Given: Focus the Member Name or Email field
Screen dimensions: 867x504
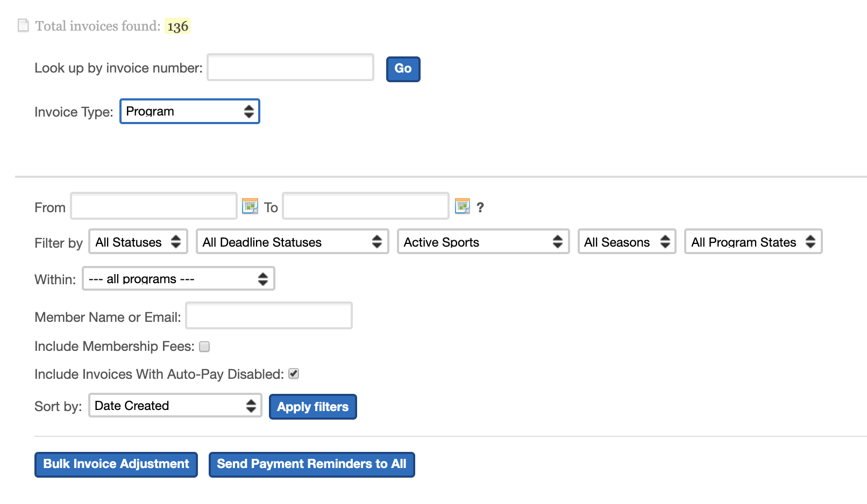Looking at the screenshot, I should (268, 316).
